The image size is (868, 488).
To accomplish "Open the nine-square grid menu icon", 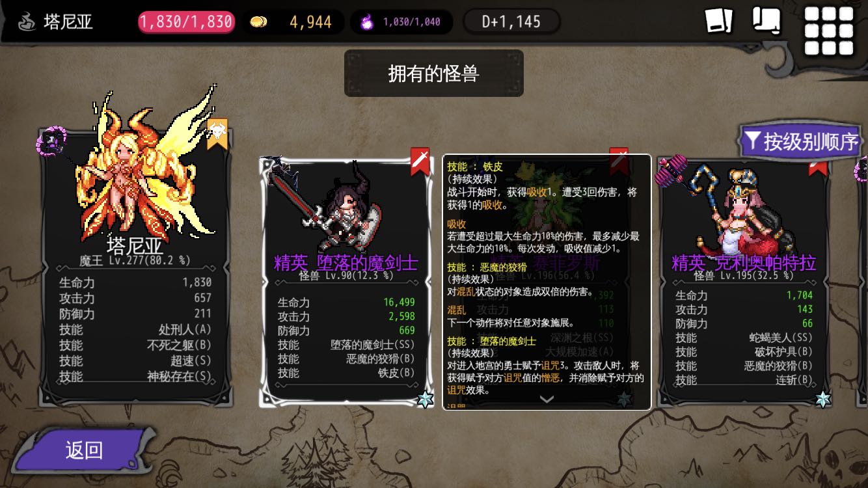I will [x=828, y=31].
